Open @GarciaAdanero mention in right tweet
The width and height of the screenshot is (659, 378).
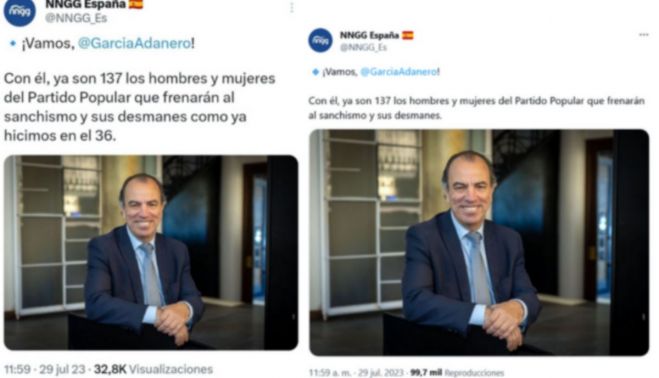coord(398,71)
